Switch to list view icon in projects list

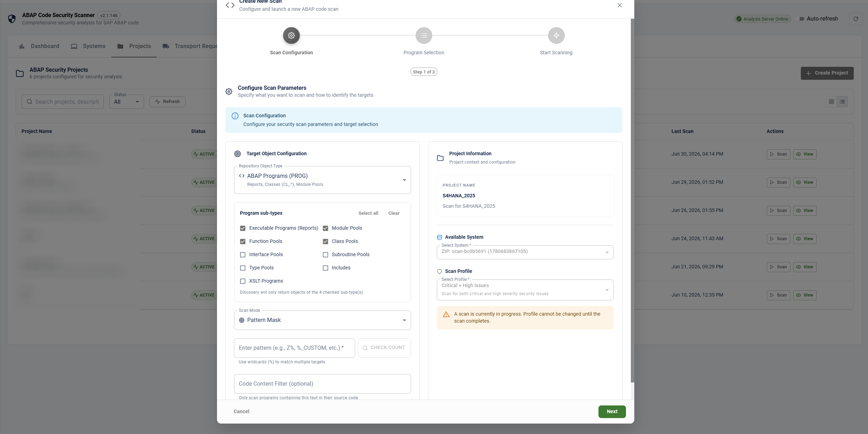click(x=842, y=102)
